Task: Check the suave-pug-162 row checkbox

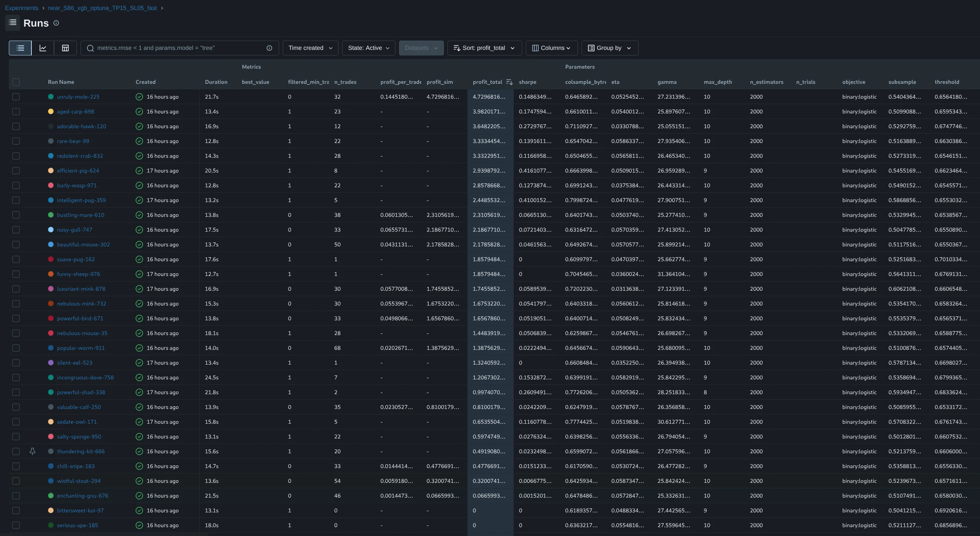Action: tap(16, 259)
